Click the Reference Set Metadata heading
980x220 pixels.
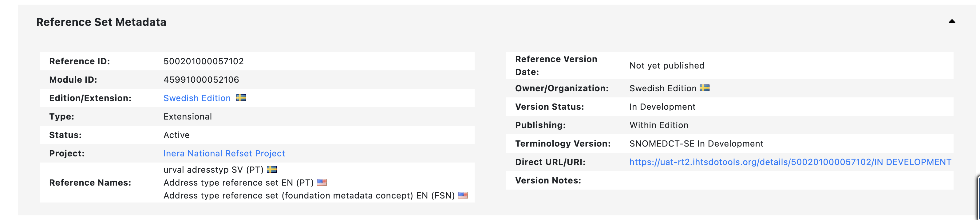click(x=101, y=22)
